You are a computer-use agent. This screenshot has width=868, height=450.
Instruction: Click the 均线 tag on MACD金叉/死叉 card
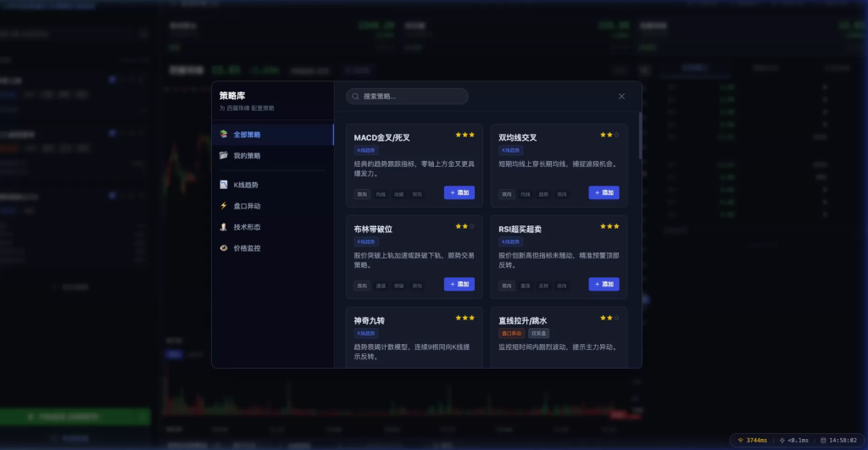[381, 194]
